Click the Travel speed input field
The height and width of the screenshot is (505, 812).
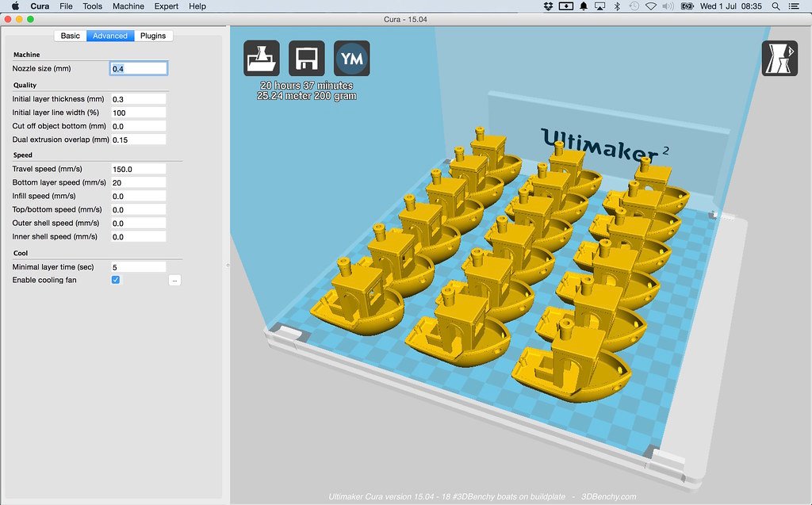tap(138, 169)
